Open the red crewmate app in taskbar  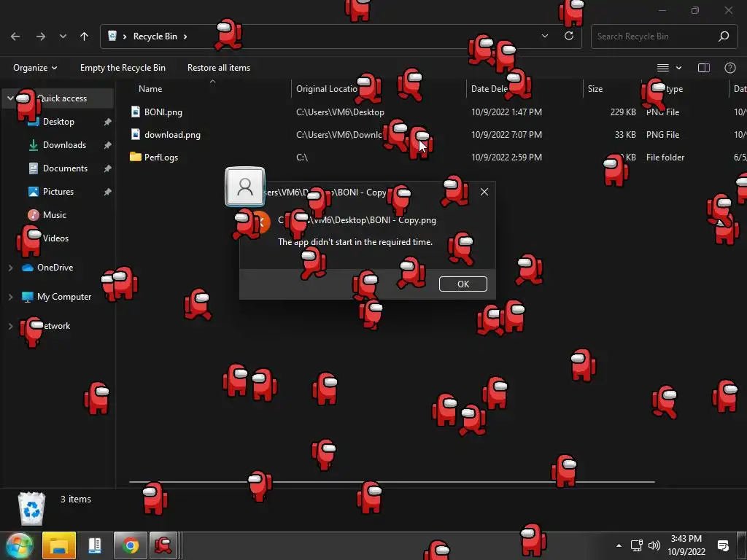coord(163,545)
